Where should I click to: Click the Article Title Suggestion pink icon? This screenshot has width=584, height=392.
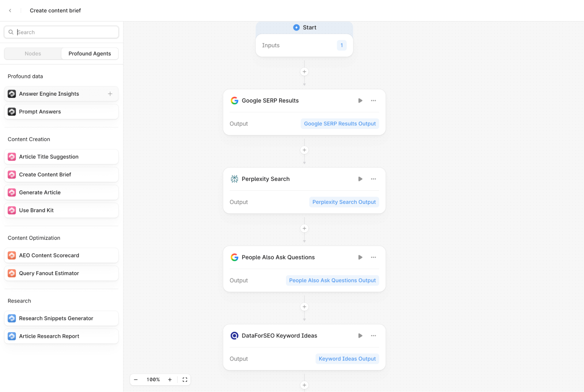[x=12, y=157]
